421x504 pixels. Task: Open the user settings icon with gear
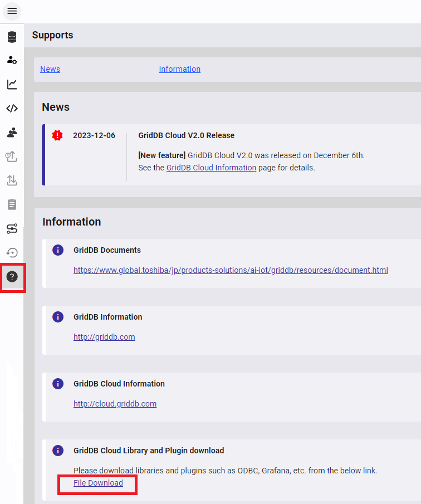pyautogui.click(x=12, y=60)
